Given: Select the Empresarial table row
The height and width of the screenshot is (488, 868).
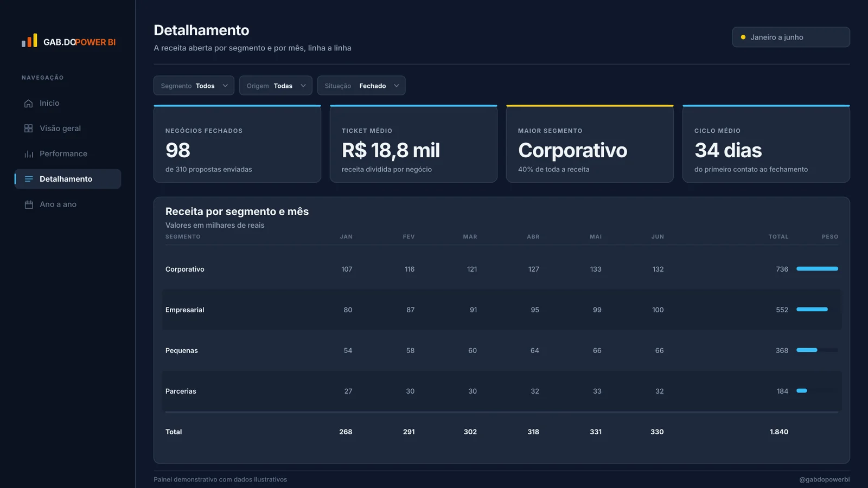Looking at the screenshot, I should coord(502,310).
